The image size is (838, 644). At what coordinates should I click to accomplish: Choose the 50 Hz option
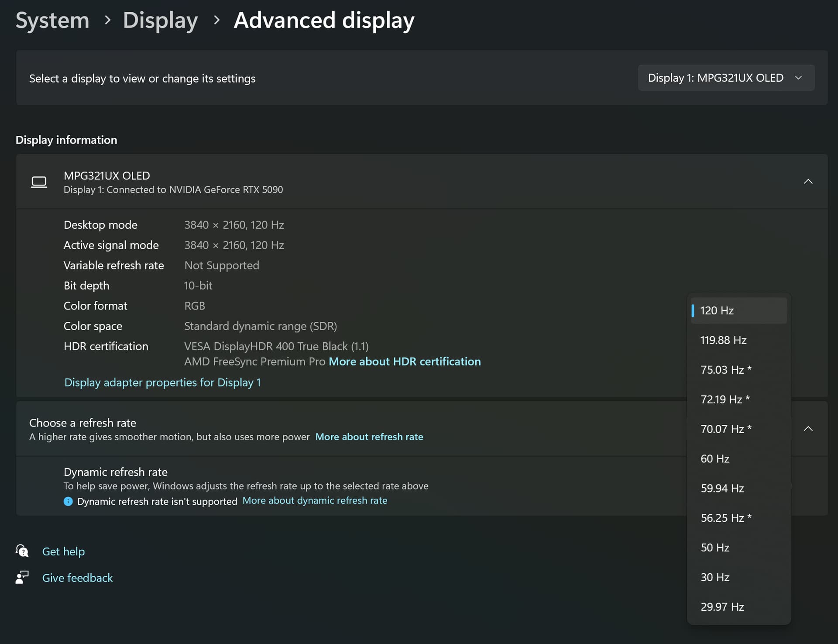(x=715, y=548)
